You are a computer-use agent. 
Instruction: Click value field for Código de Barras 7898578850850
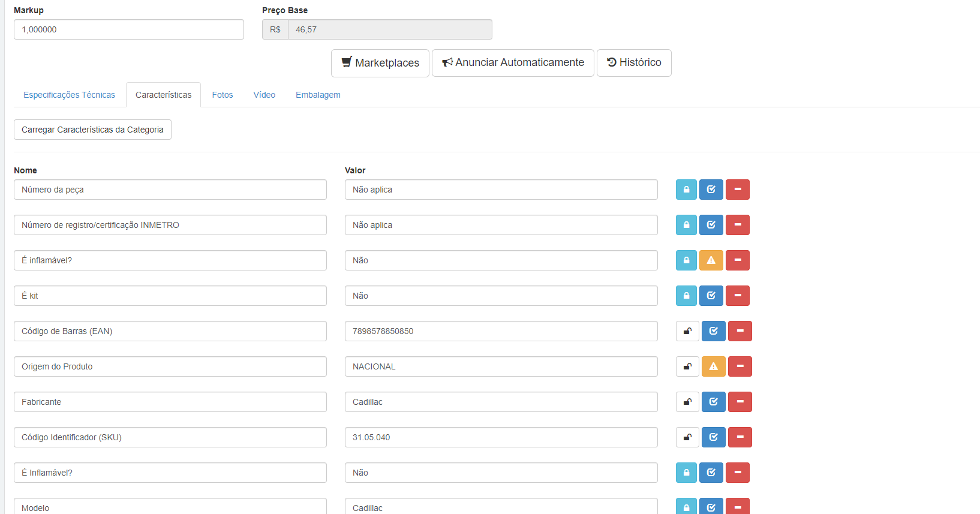[501, 331]
